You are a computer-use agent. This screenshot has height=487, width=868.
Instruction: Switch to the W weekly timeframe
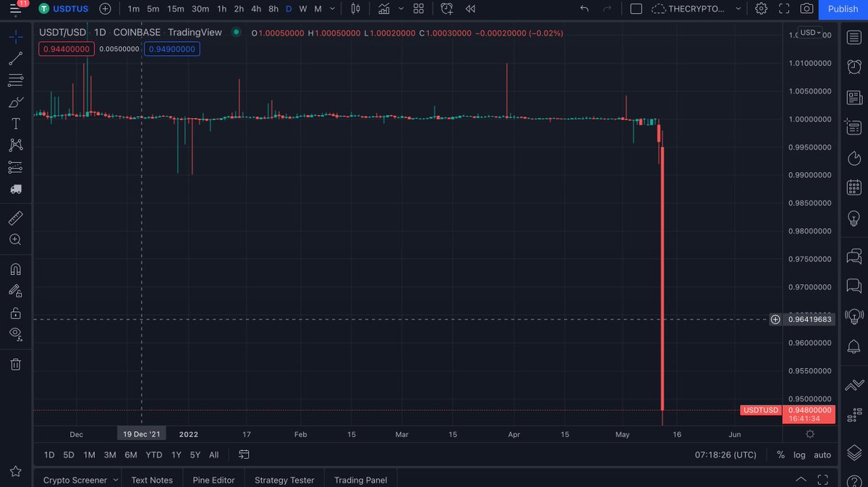click(x=303, y=9)
